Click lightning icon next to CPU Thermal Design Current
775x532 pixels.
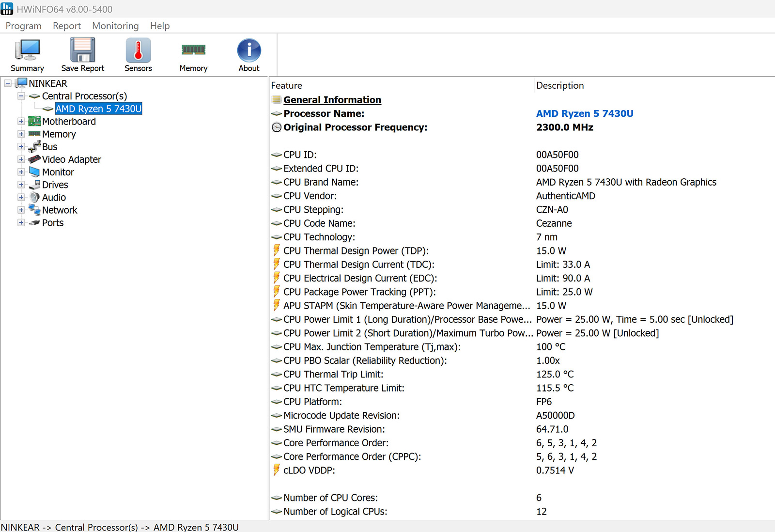pos(277,264)
